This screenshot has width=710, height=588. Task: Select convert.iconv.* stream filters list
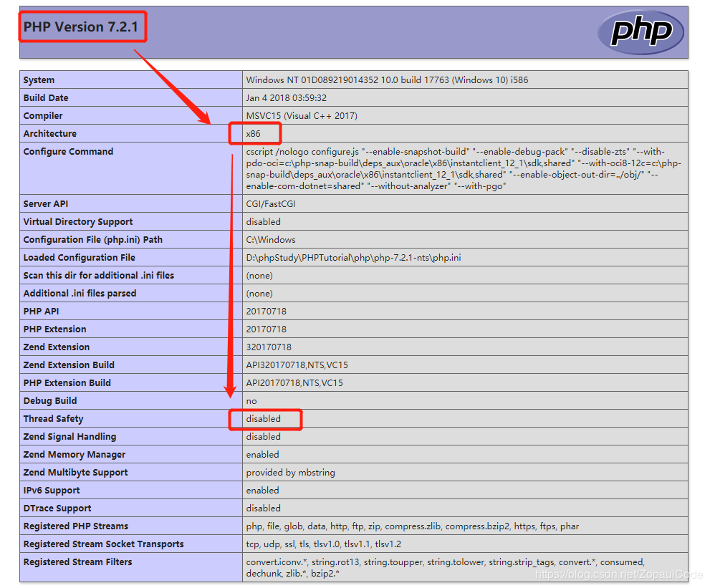tap(446, 568)
